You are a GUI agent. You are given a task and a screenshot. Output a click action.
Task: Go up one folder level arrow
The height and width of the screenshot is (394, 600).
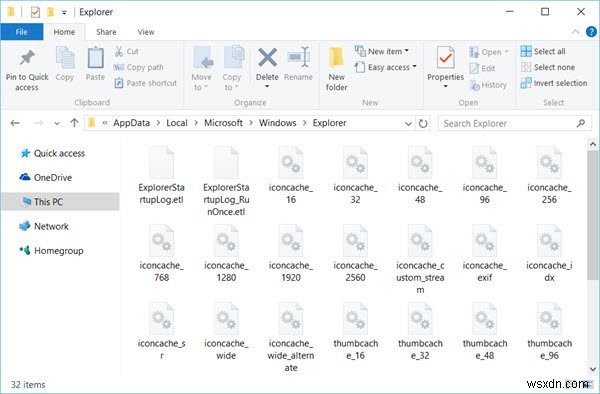[74, 123]
